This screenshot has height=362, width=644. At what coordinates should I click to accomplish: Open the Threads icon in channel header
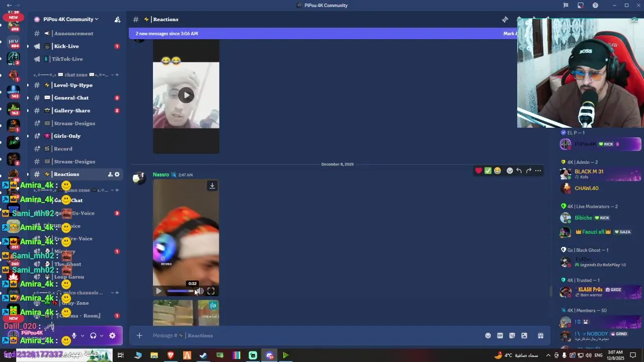[x=505, y=19]
